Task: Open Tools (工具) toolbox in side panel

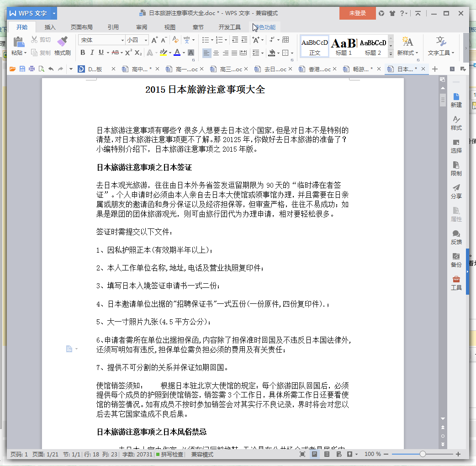Action: (456, 283)
